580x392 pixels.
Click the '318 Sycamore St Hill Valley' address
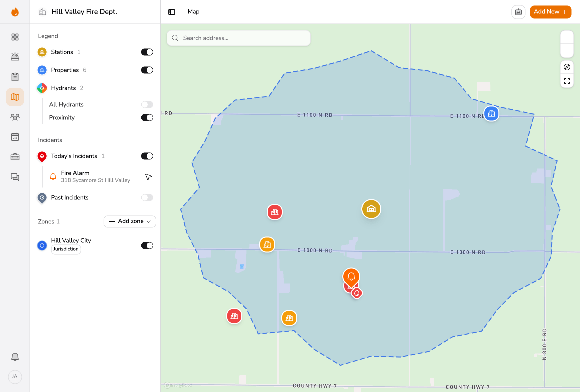(x=96, y=180)
